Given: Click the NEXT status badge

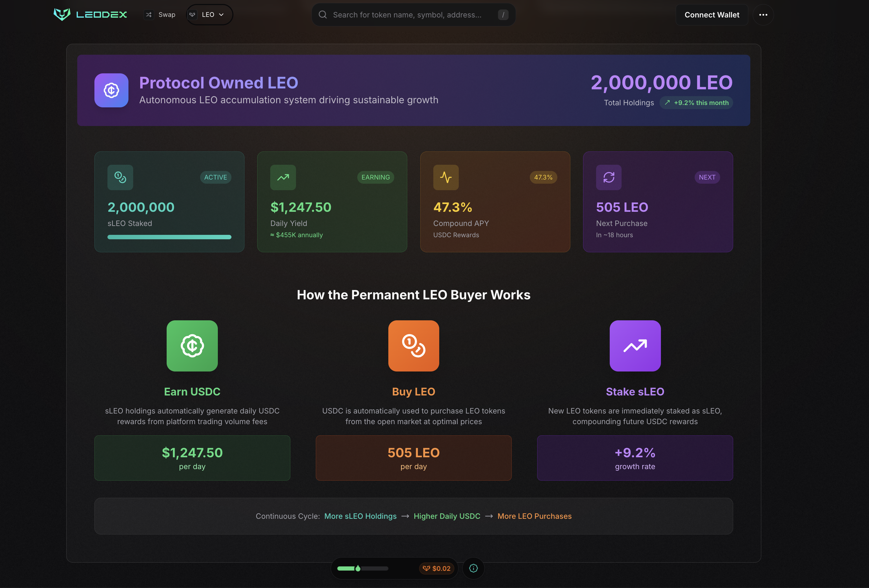Looking at the screenshot, I should (x=707, y=177).
